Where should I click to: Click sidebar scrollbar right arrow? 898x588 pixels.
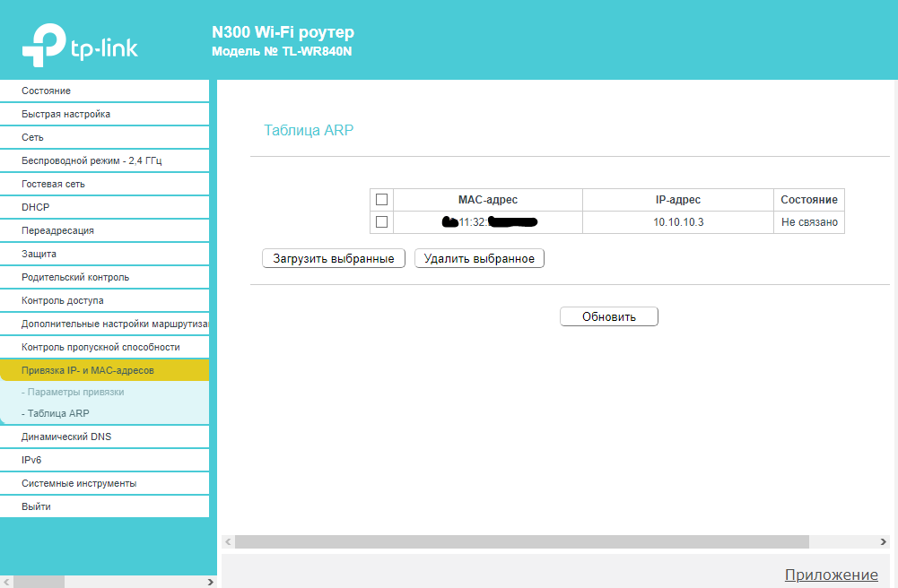(x=210, y=582)
